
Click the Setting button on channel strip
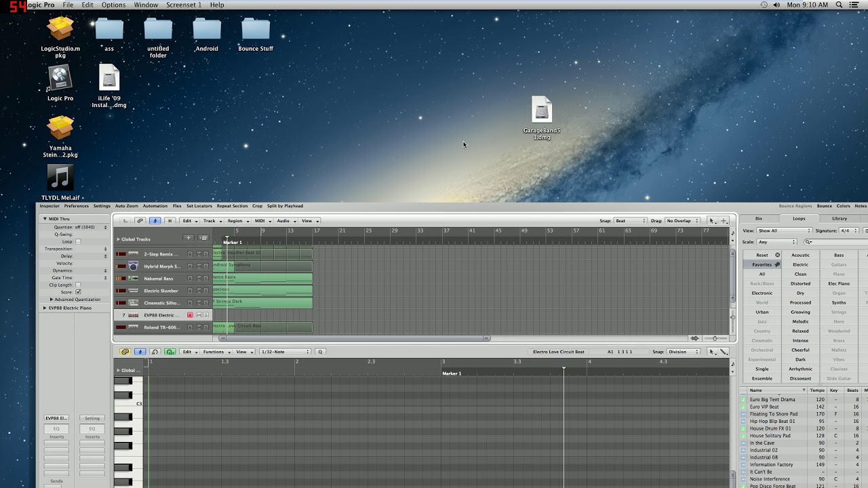[92, 418]
